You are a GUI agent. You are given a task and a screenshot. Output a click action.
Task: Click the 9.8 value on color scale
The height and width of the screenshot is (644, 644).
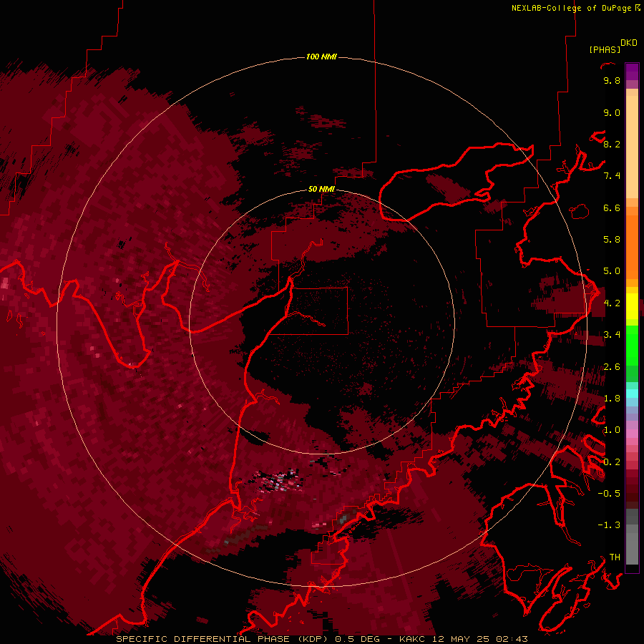[612, 80]
